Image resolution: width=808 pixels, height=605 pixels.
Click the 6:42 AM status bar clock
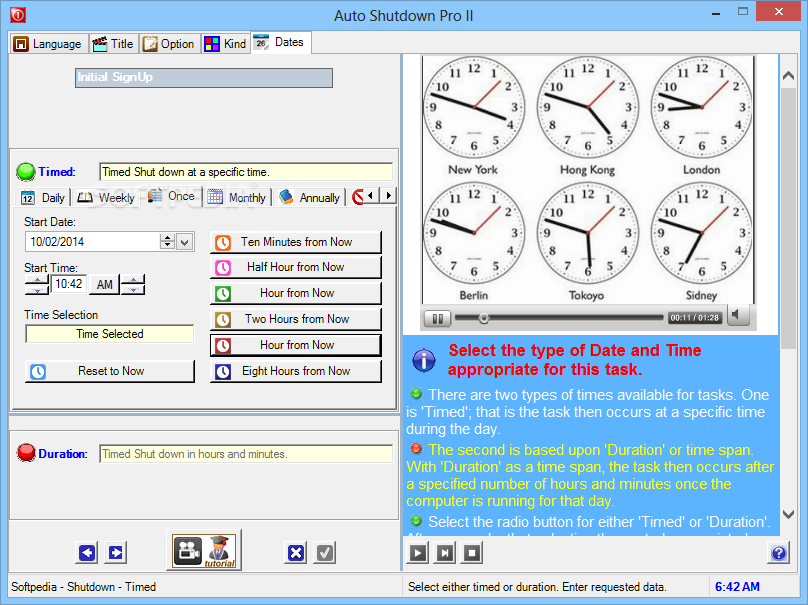pyautogui.click(x=737, y=586)
